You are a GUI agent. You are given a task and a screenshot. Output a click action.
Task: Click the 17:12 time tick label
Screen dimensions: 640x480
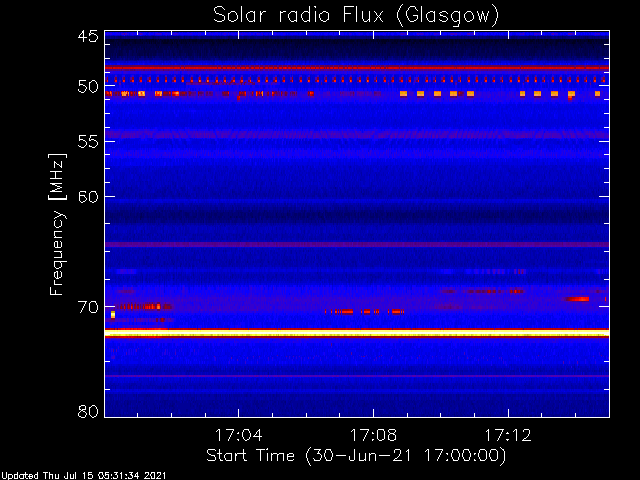tap(508, 435)
